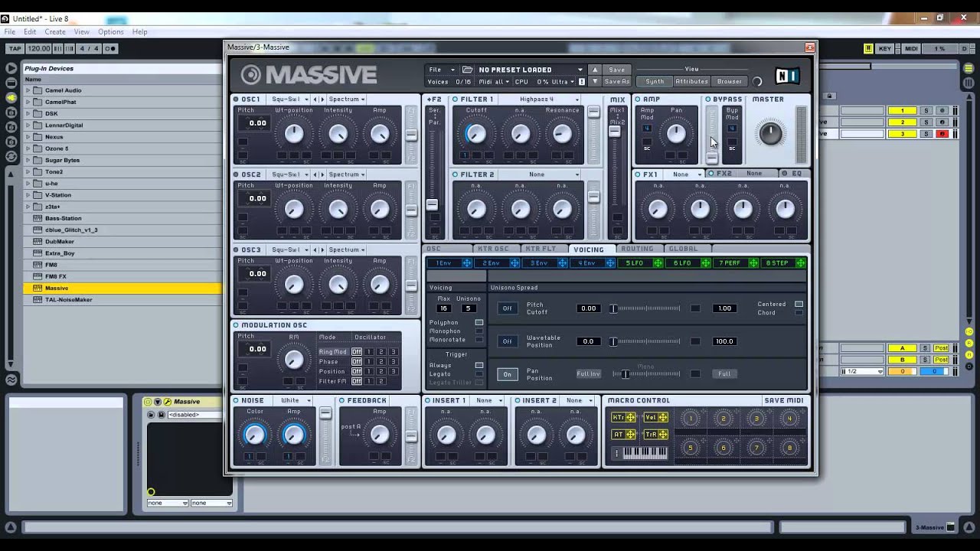The image size is (980, 551).
Task: Click the Ableton TAP tempo button
Action: [x=15, y=49]
